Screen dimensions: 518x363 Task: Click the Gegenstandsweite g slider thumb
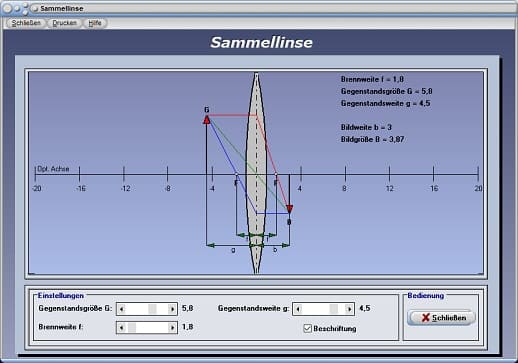[334, 309]
